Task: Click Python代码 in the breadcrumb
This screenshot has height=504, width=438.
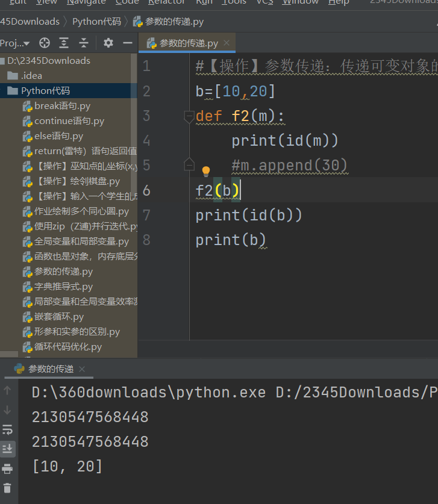Action: click(x=96, y=22)
